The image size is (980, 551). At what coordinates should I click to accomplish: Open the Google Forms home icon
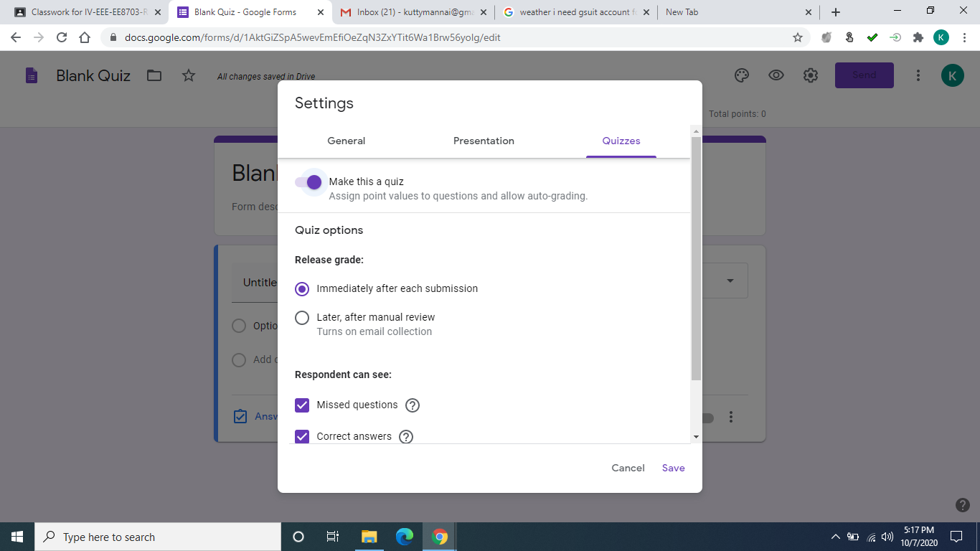point(31,75)
